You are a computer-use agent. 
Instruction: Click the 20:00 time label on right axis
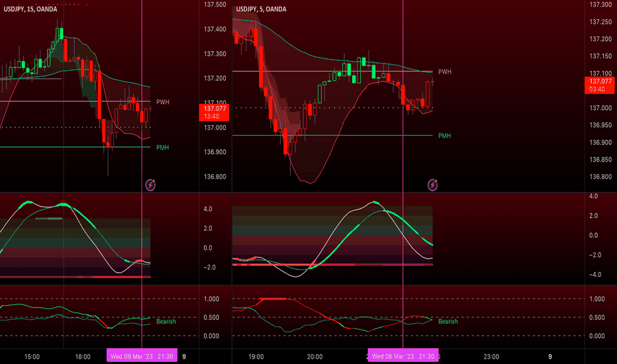click(x=314, y=357)
